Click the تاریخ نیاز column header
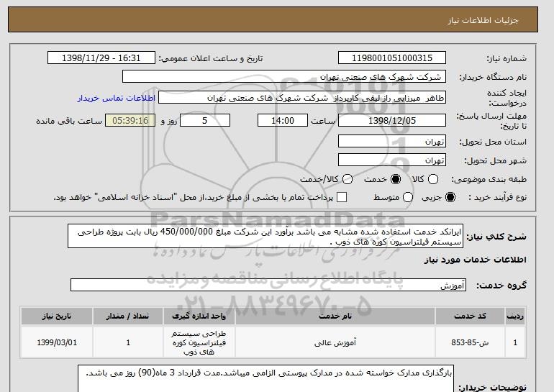554x392 pixels. click(x=57, y=316)
